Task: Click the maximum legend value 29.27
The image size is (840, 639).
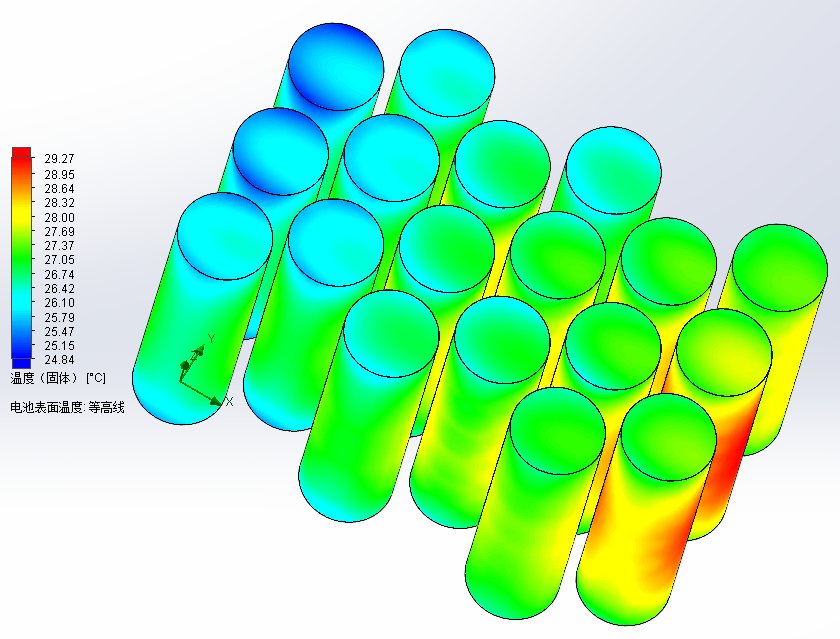Action: tap(59, 159)
